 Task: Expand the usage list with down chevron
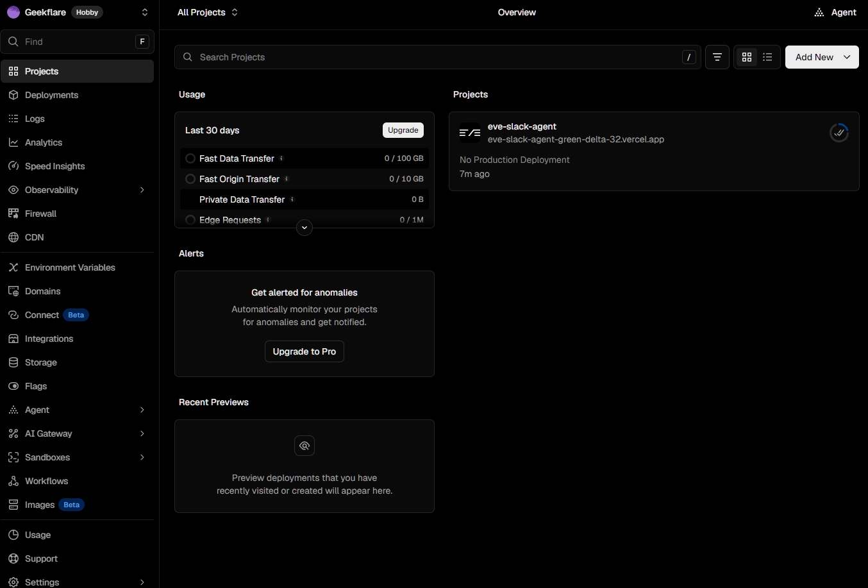(x=305, y=228)
